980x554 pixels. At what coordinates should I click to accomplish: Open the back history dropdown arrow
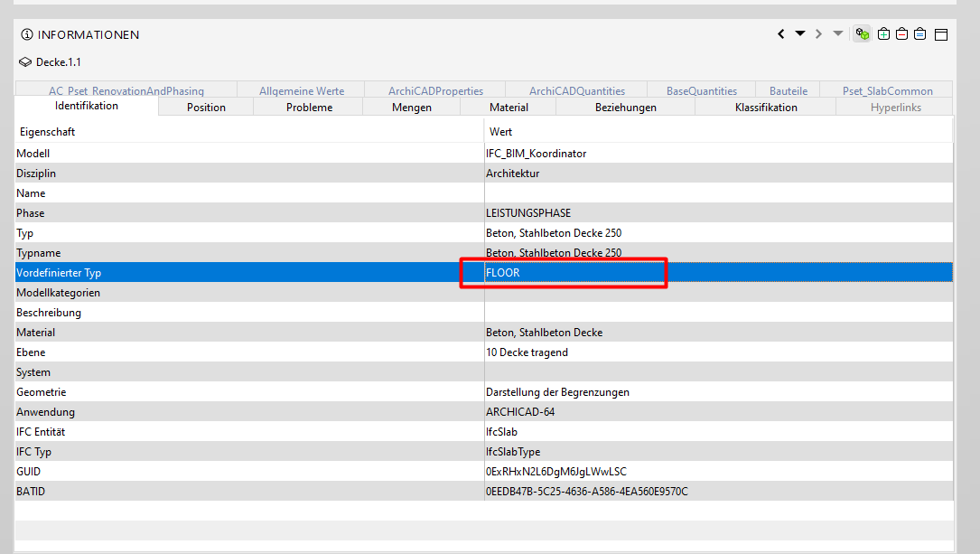click(800, 33)
